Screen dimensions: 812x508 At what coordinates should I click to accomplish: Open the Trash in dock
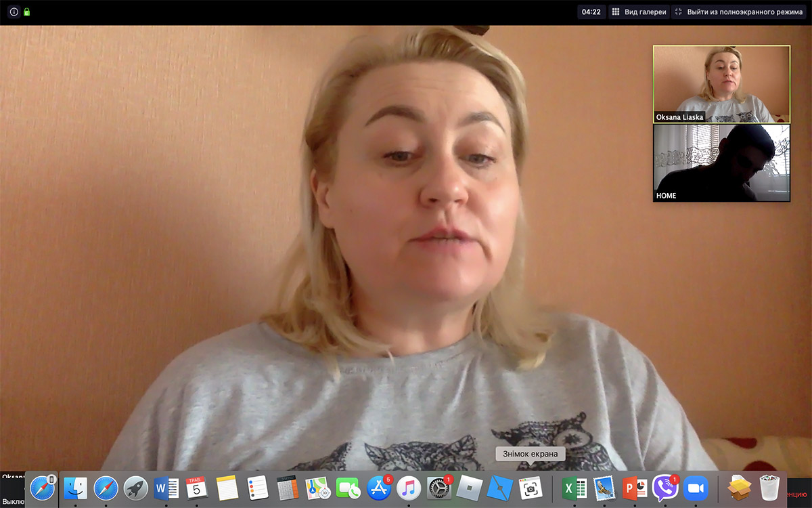[770, 488]
